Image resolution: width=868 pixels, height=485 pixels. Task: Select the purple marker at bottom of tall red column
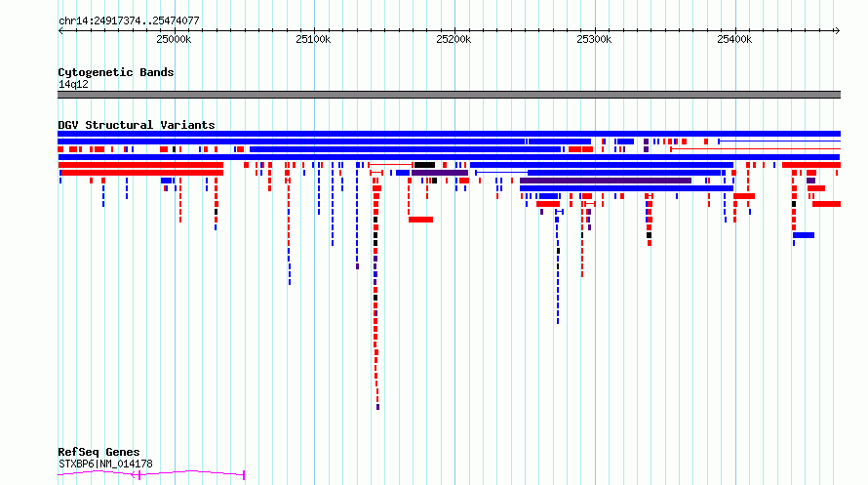(x=377, y=407)
